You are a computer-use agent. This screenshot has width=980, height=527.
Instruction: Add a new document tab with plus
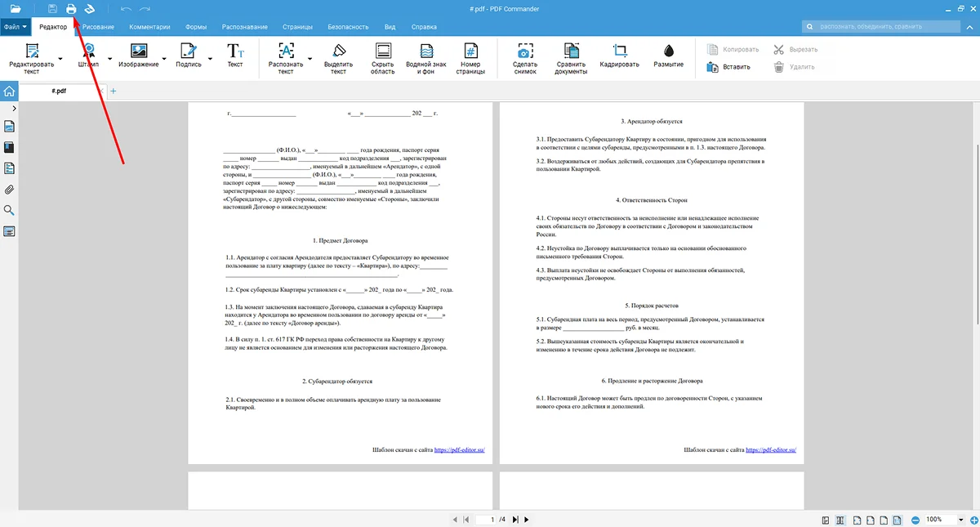point(113,91)
